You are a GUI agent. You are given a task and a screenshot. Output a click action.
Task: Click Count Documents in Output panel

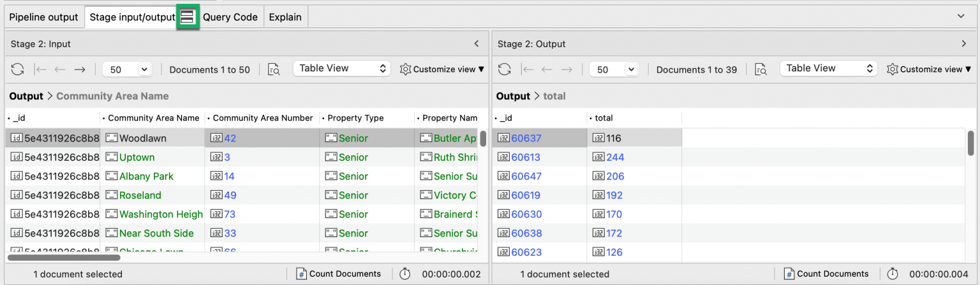[826, 274]
